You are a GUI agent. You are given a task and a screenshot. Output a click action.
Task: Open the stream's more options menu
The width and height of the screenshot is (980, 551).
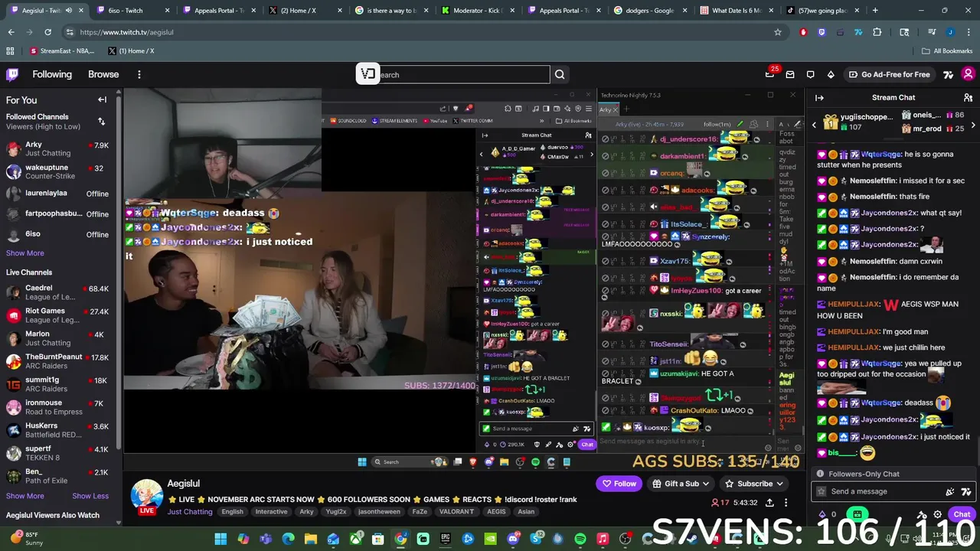pos(788,503)
